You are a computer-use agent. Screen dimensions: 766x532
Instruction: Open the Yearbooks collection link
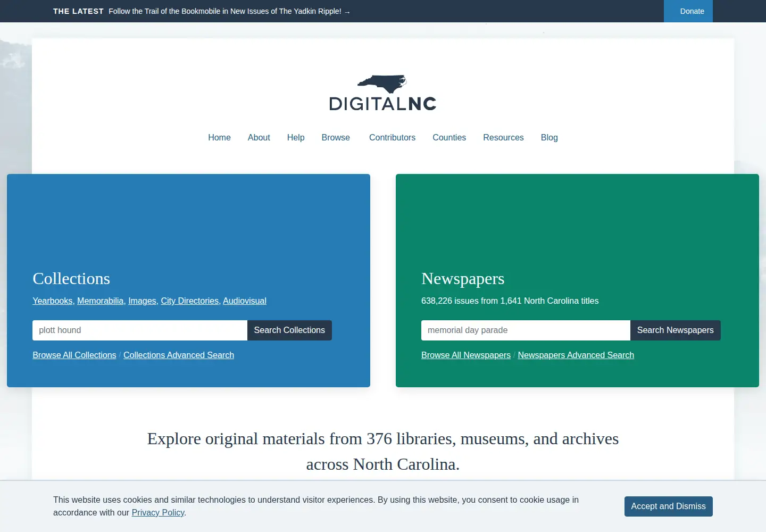(x=52, y=301)
